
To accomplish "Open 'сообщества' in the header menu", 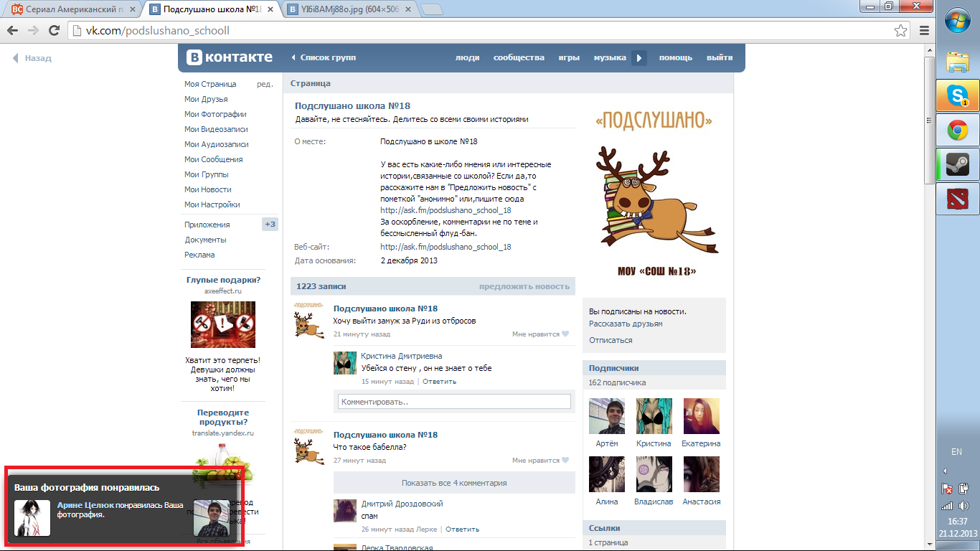I will click(519, 58).
